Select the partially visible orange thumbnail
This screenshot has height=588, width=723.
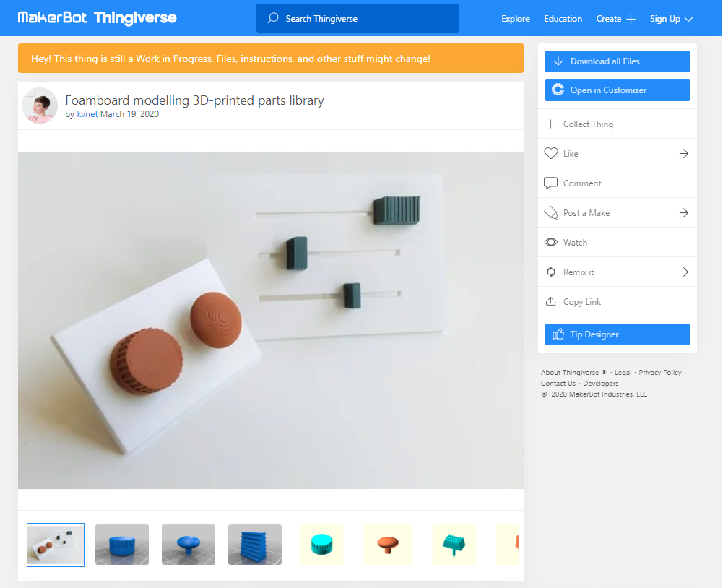(508, 545)
